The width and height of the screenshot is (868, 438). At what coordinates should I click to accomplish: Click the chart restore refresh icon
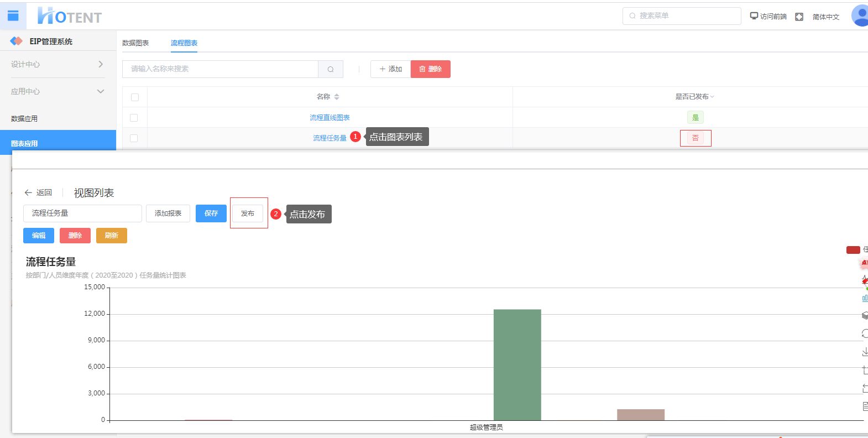(x=865, y=333)
